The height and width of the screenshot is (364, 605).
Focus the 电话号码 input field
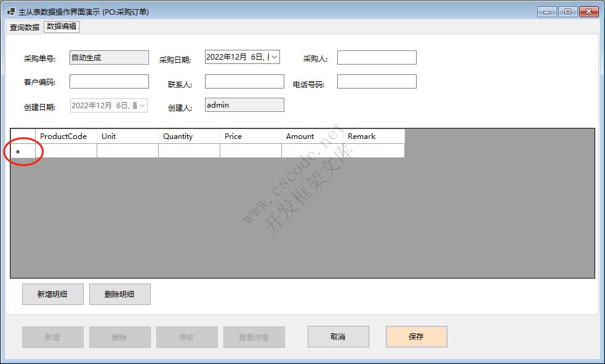coord(377,82)
